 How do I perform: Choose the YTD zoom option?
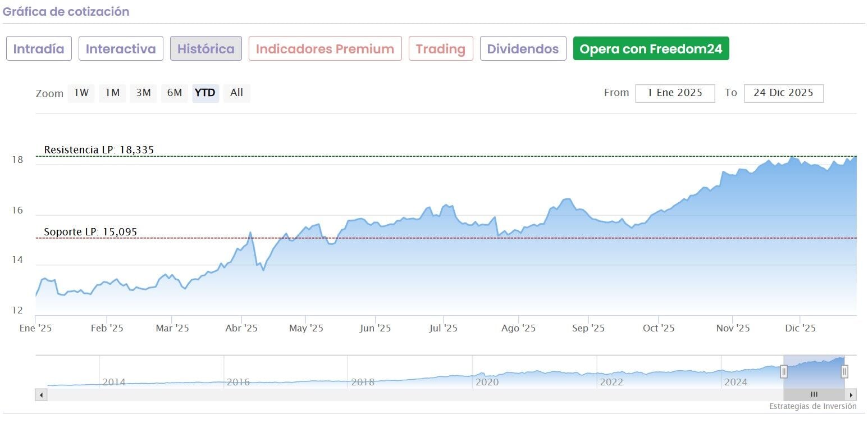pyautogui.click(x=205, y=93)
